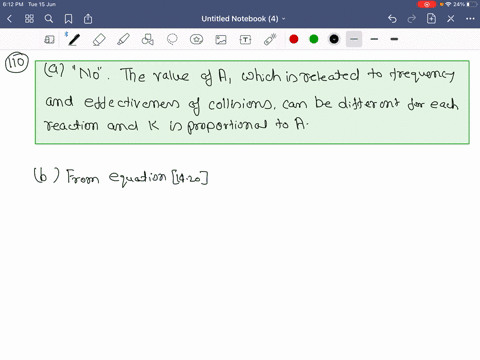Select the thinnest stroke width
The width and height of the screenshot is (480, 360).
354,39
